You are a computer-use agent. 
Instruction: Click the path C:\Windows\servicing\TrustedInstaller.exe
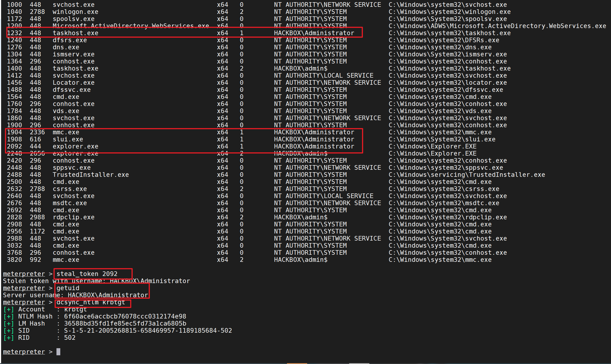pos(466,175)
